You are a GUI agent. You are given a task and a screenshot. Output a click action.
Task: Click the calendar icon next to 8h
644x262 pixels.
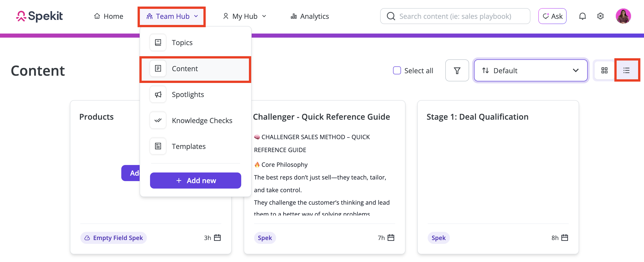(565, 238)
